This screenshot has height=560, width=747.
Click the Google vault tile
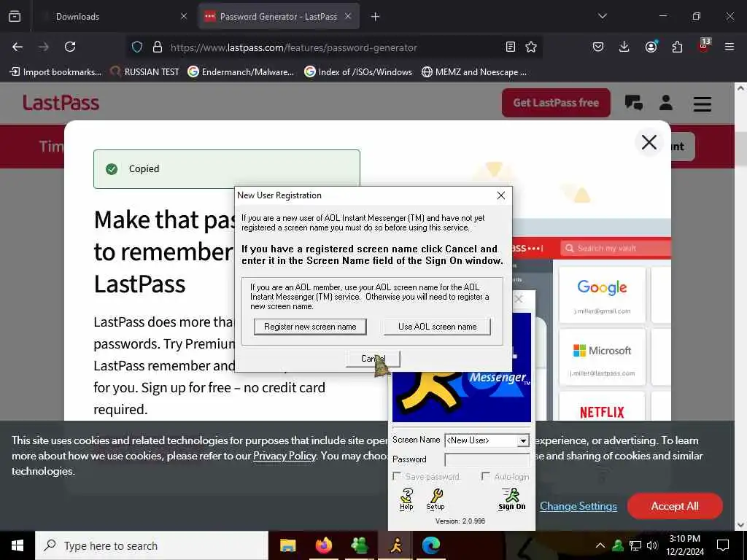pyautogui.click(x=602, y=295)
